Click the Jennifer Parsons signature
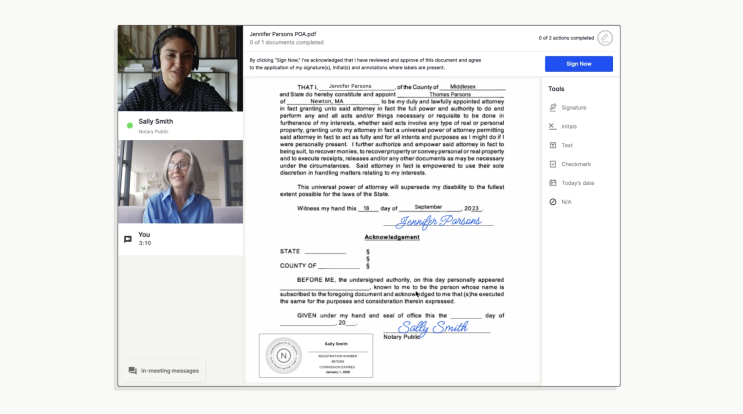The width and height of the screenshot is (743, 414). click(x=438, y=221)
